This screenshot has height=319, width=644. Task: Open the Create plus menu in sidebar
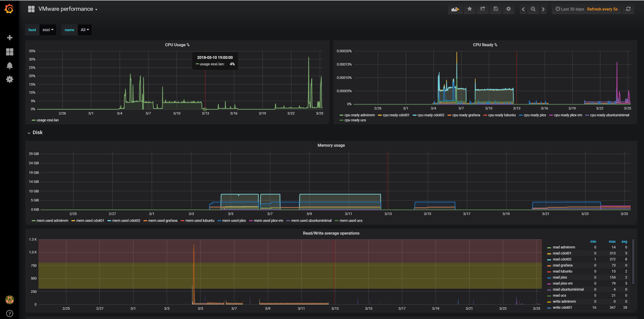click(10, 38)
